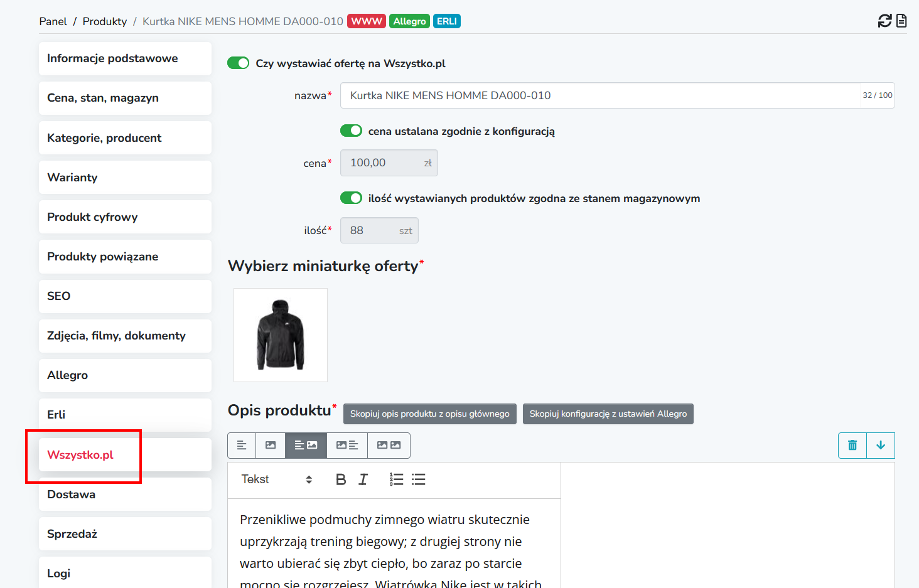Choose two-images layout icon
Viewport: 919px width, 588px height.
point(389,446)
